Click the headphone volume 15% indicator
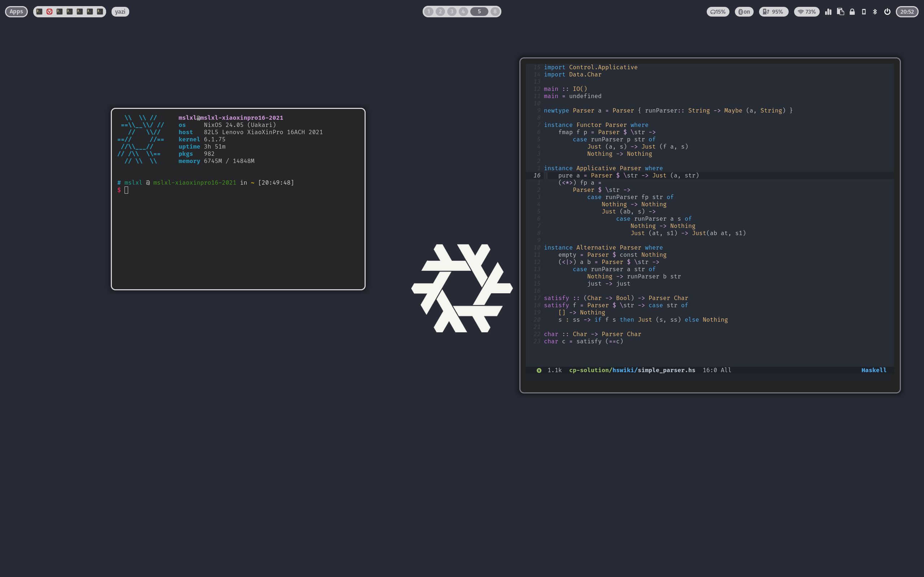The width and height of the screenshot is (924, 577). pyautogui.click(x=718, y=12)
